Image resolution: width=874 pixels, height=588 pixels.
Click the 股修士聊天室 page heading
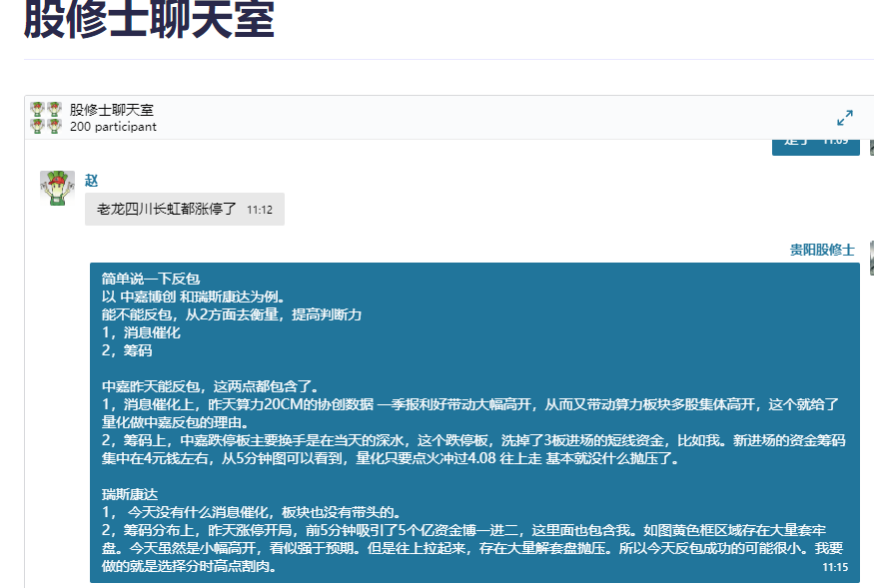(149, 20)
